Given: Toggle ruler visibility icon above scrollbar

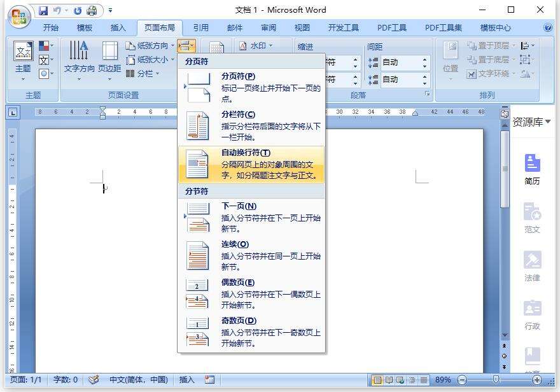Looking at the screenshot, I should point(505,113).
